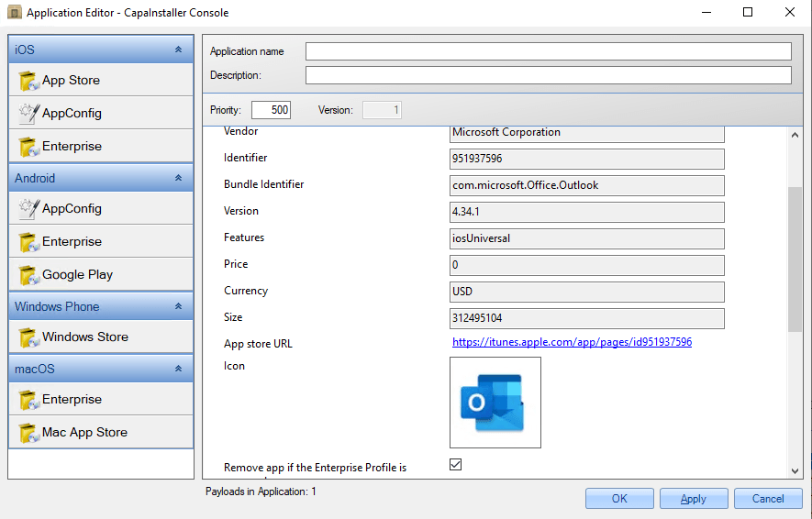Click the iOS AppConfig gear icon
This screenshot has height=519, width=812.
pos(28,114)
